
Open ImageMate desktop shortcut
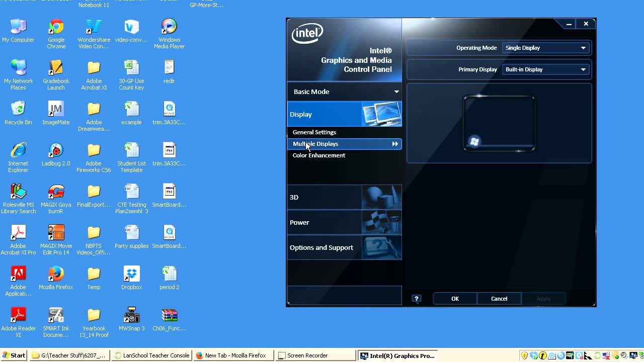click(56, 114)
